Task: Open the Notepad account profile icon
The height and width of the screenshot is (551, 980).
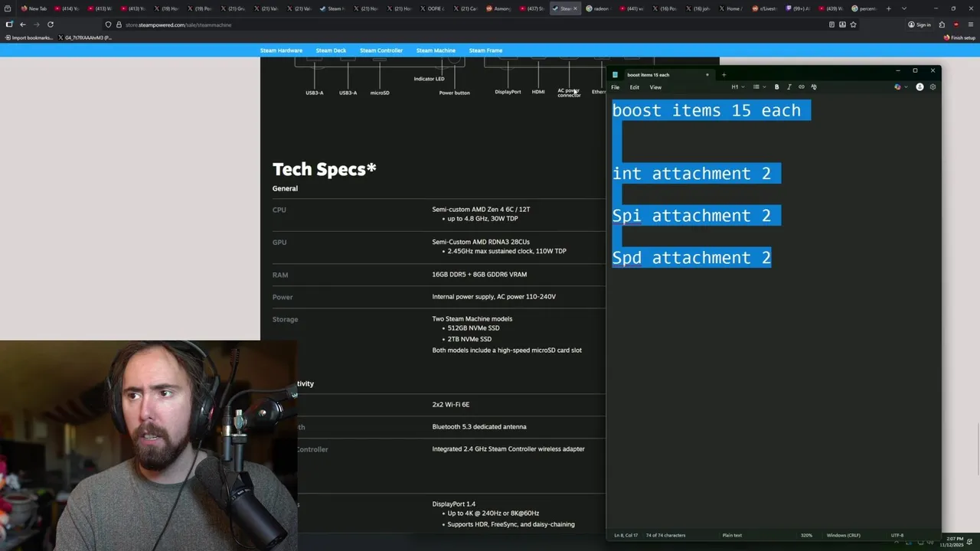Action: tap(920, 87)
